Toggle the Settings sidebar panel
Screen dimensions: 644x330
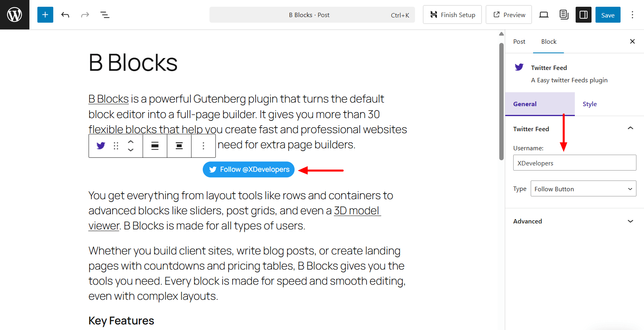pyautogui.click(x=583, y=14)
